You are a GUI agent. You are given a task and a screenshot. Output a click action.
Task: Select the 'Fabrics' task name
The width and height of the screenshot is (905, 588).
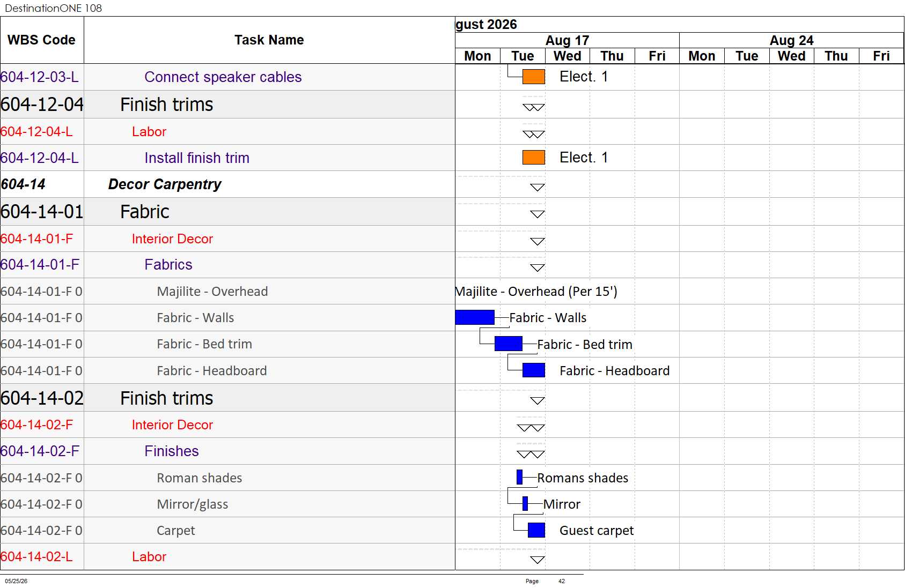pos(168,264)
